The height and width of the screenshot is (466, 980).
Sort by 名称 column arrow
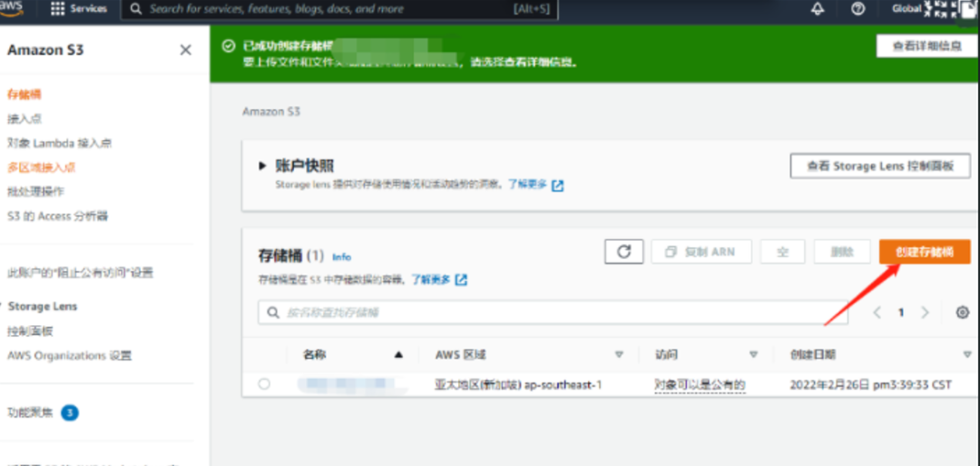click(398, 354)
